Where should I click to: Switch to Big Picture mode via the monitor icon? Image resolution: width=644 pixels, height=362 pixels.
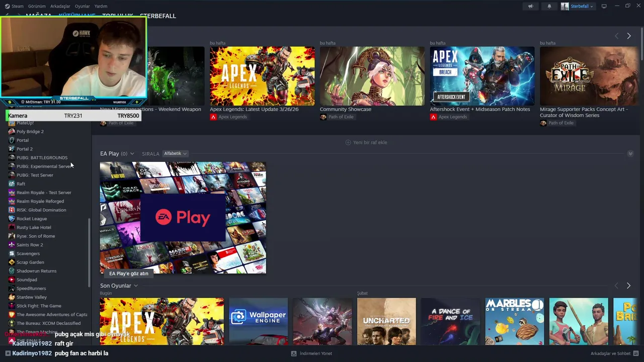[x=604, y=6]
